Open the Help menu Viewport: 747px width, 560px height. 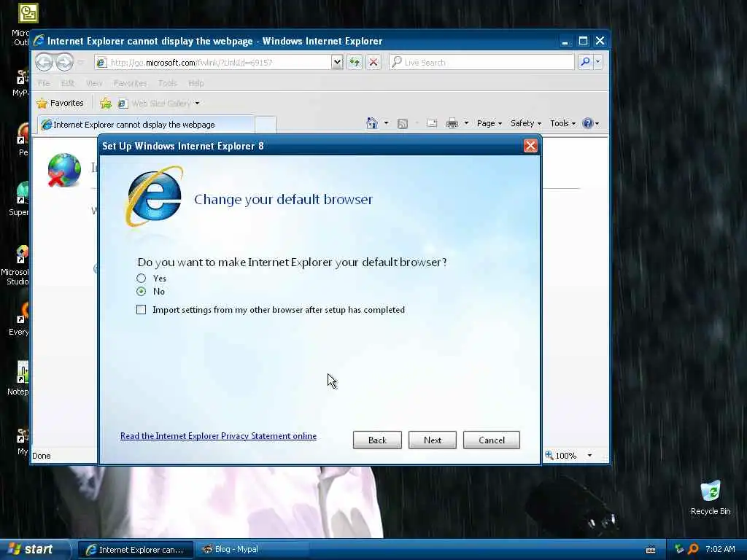pyautogui.click(x=196, y=83)
